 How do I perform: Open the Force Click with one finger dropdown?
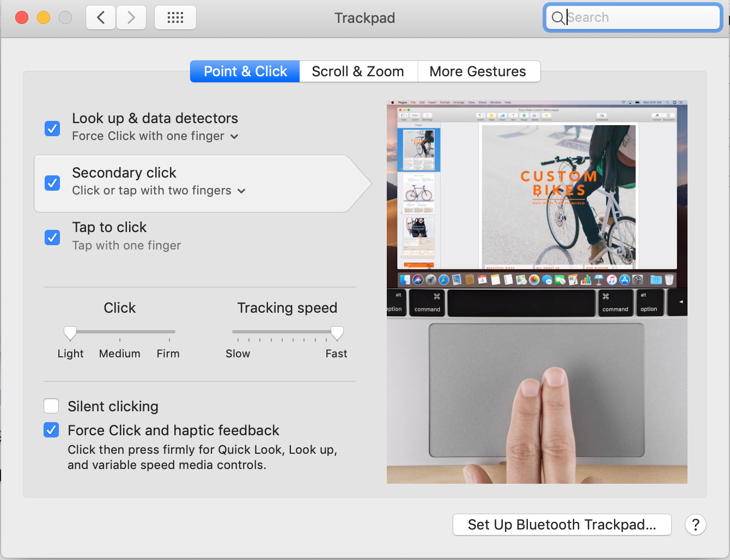point(234,136)
